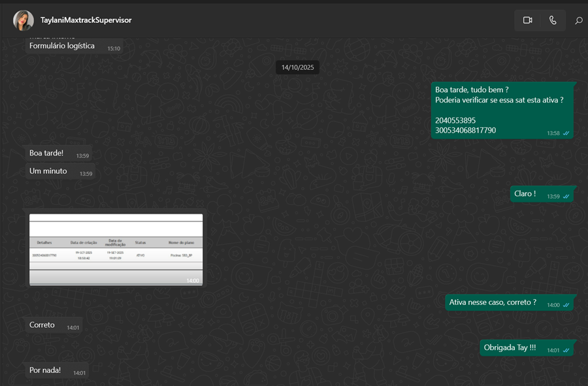Viewport: 588px width, 386px height.
Task: Open contact info via TaylaniMaxtrackSupervisor name
Action: click(x=86, y=20)
